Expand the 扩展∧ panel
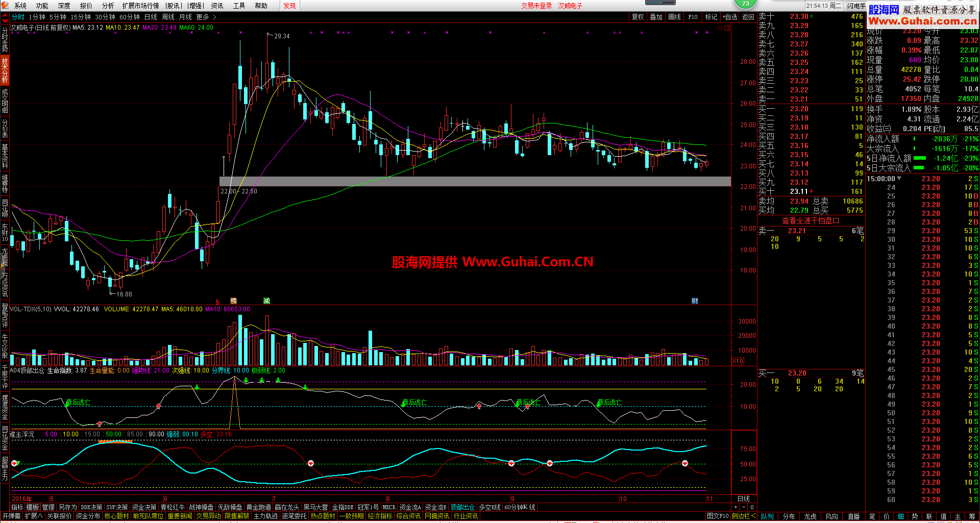The height and width of the screenshot is (523, 980). (34, 516)
